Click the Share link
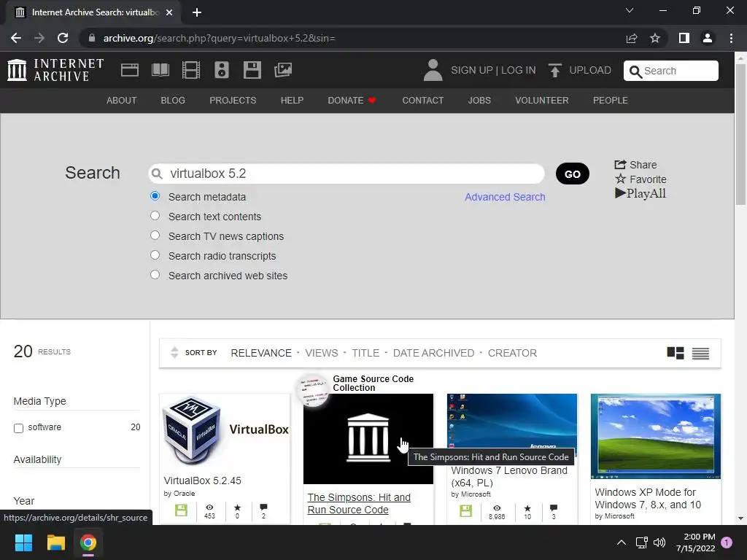The height and width of the screenshot is (560, 747). click(x=635, y=165)
